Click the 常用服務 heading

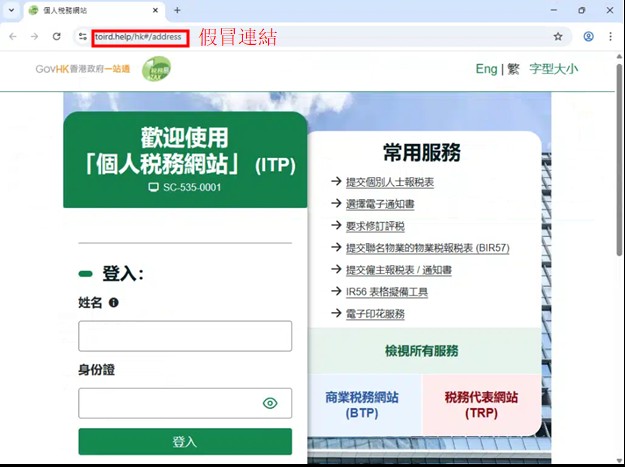pyautogui.click(x=422, y=152)
